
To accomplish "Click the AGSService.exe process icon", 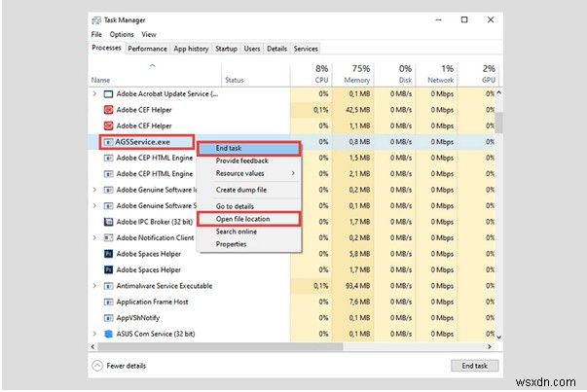I will [x=108, y=142].
